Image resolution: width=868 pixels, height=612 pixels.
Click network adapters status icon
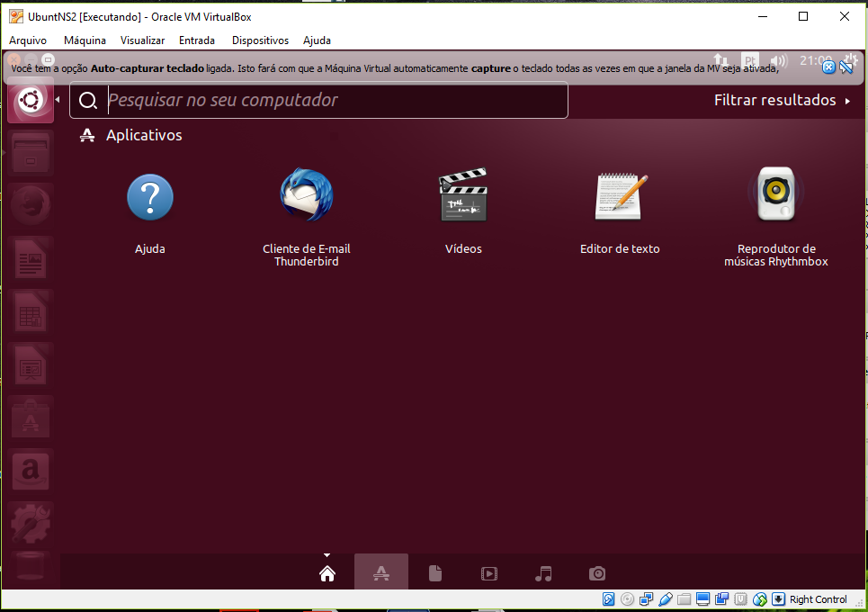pyautogui.click(x=646, y=599)
